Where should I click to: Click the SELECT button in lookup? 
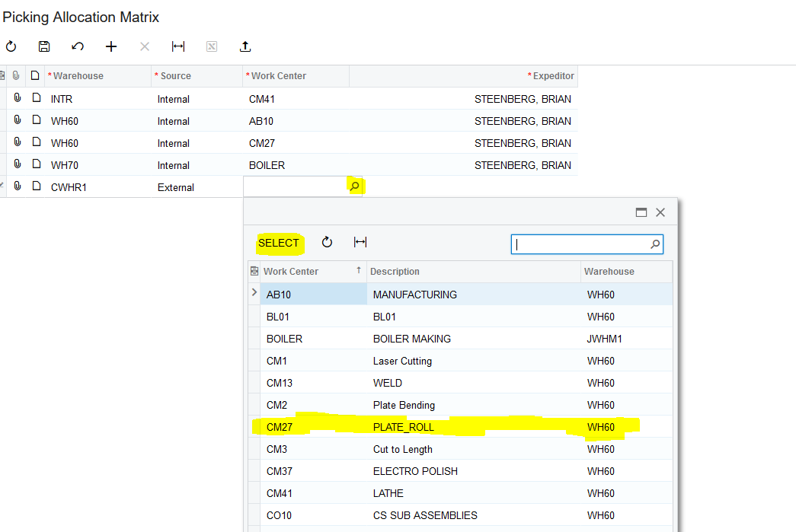(279, 243)
